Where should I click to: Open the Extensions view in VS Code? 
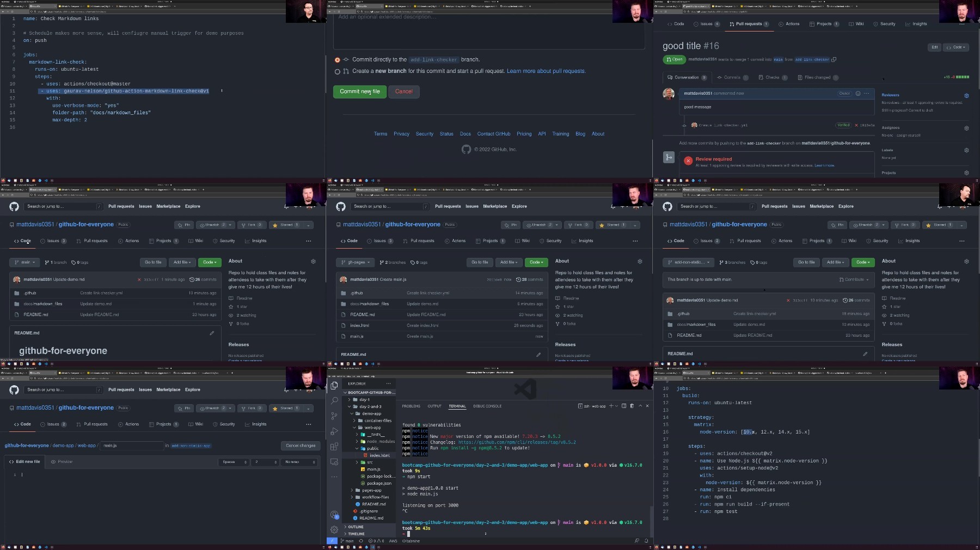click(x=334, y=446)
